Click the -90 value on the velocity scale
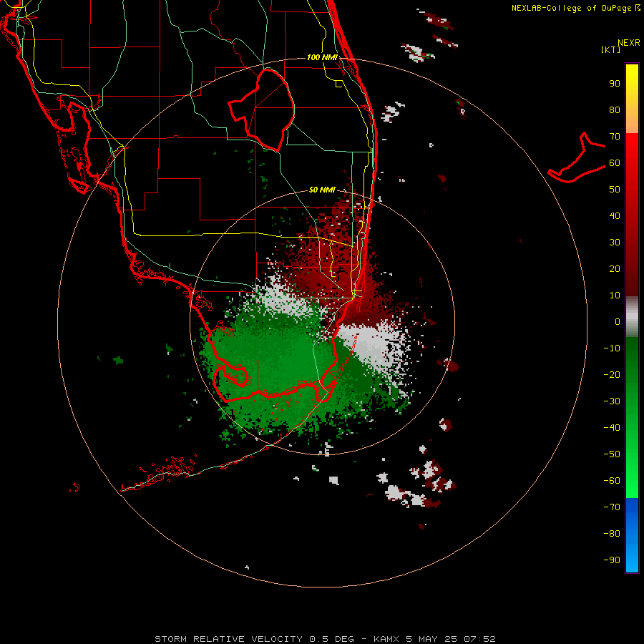 pos(612,560)
